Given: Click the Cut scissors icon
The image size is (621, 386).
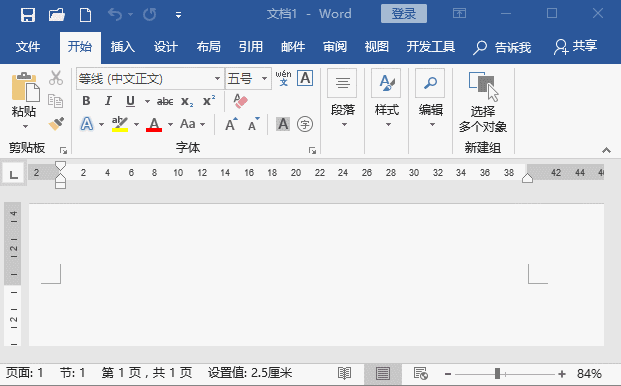Looking at the screenshot, I should (56, 78).
